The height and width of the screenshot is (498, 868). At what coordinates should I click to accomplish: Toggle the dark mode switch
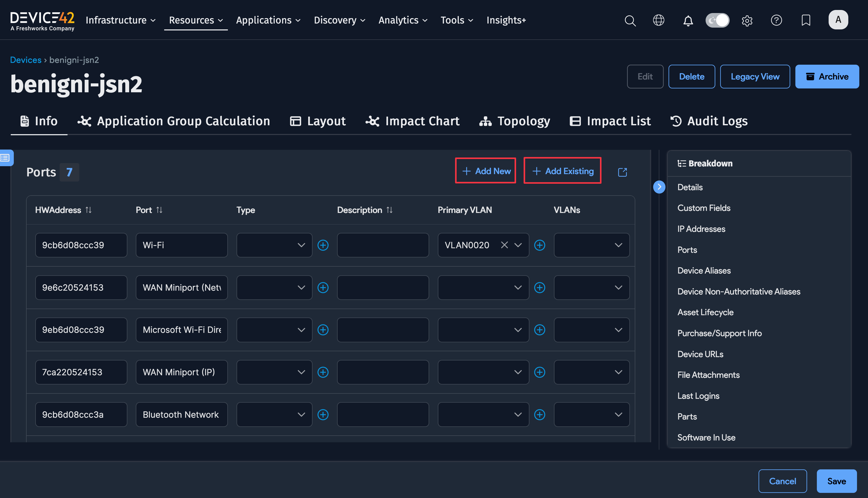[x=717, y=20]
